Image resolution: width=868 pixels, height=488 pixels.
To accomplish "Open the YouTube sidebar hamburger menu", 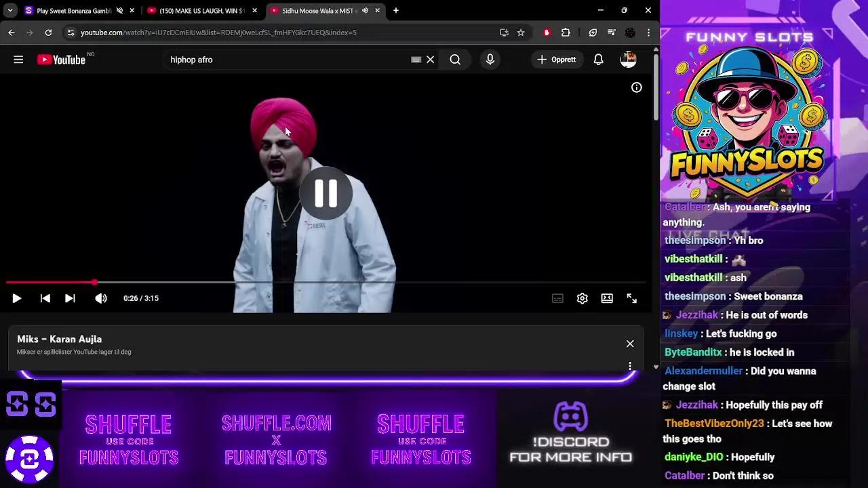I will tap(18, 60).
